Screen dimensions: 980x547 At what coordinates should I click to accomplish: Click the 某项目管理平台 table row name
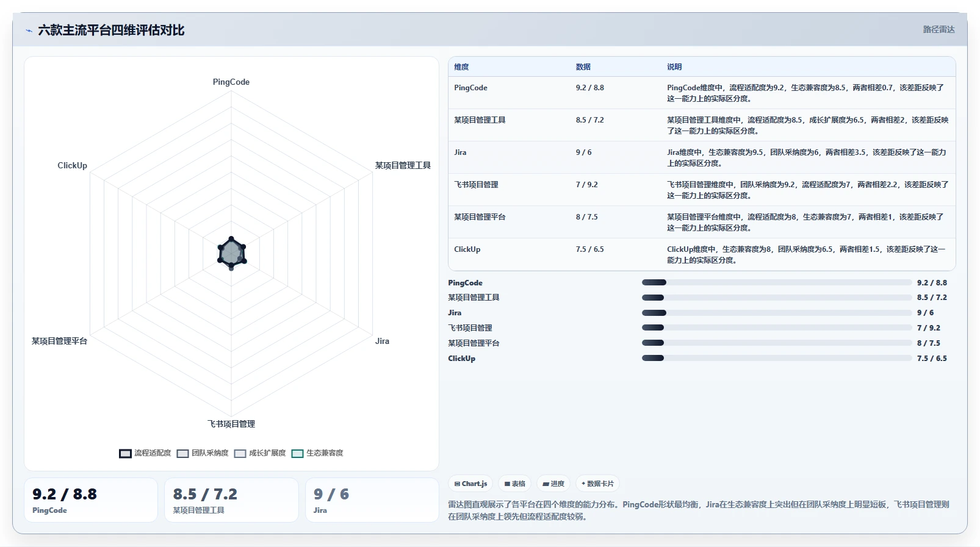point(480,217)
